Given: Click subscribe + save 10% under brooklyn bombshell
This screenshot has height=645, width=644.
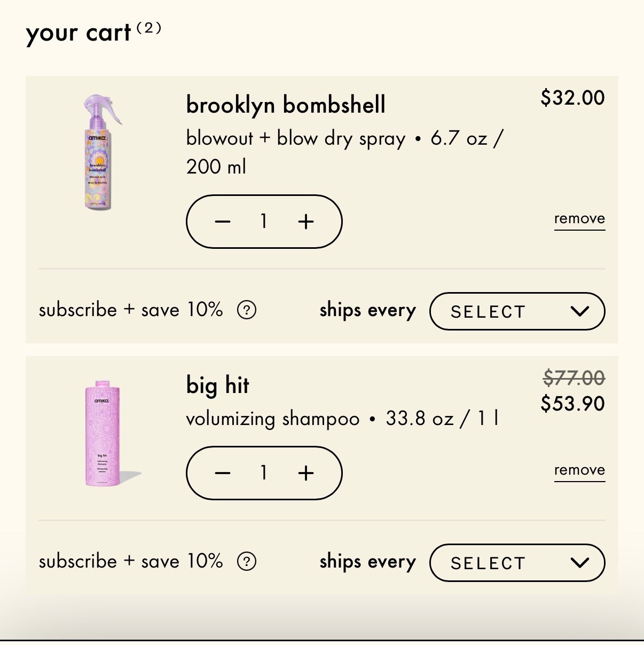Looking at the screenshot, I should 130,310.
